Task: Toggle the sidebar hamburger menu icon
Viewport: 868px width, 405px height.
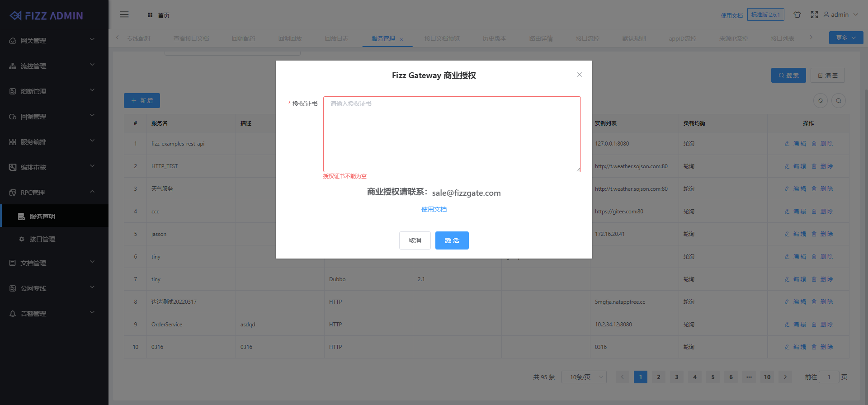Action: click(124, 14)
